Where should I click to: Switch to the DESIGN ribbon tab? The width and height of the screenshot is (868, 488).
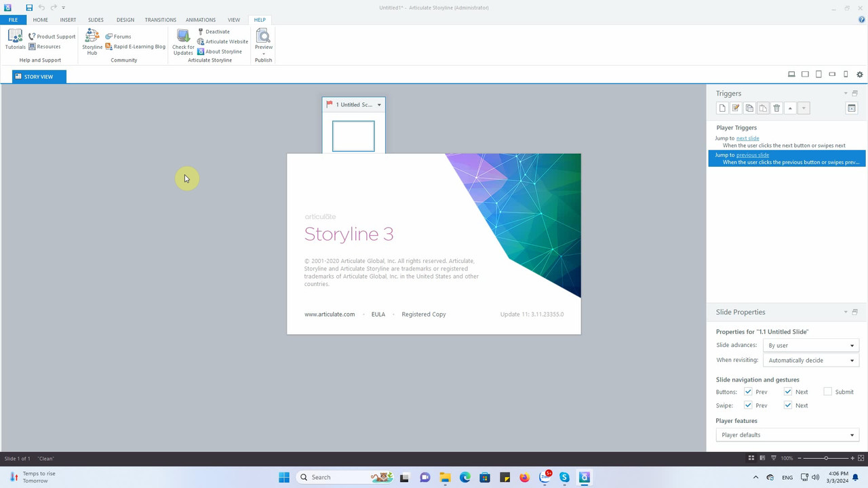pos(125,20)
